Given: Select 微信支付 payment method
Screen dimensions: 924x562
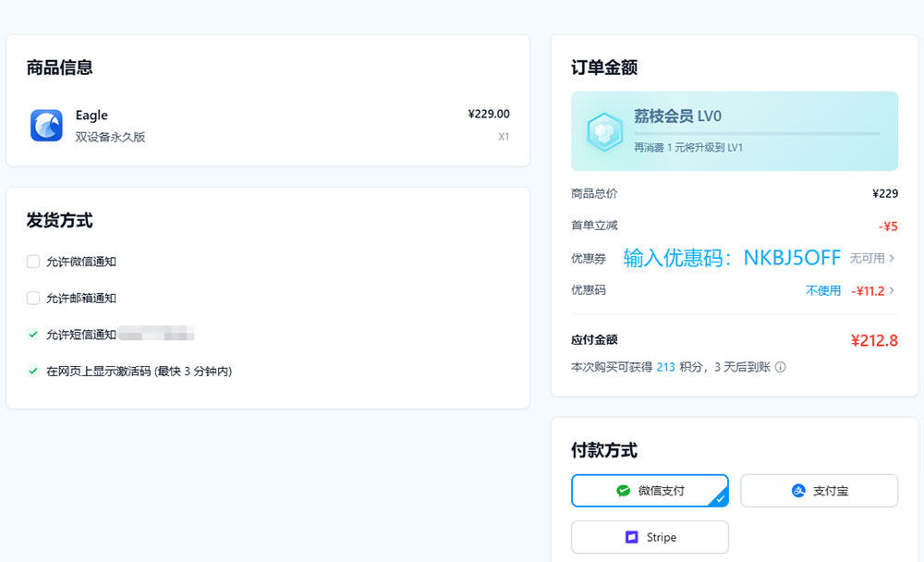Looking at the screenshot, I should 650,491.
